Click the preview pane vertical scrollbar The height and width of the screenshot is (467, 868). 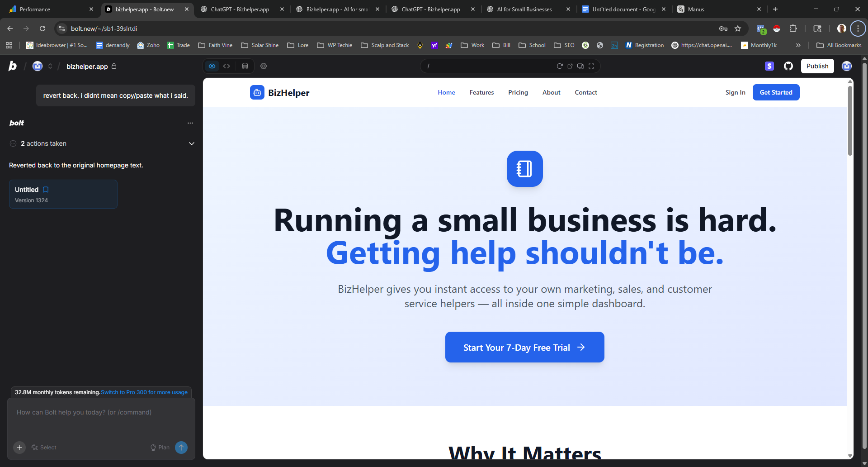pos(850,122)
